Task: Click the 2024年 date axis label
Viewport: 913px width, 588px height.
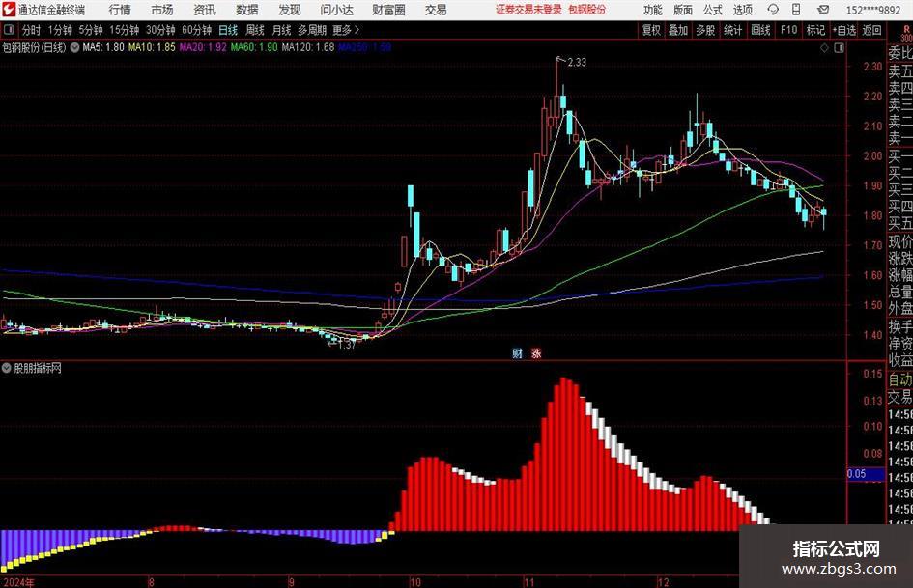Action: (18, 582)
